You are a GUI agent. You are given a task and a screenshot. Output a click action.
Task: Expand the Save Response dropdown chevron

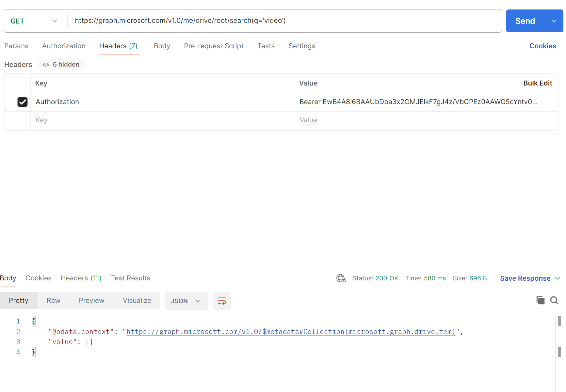[x=558, y=278]
